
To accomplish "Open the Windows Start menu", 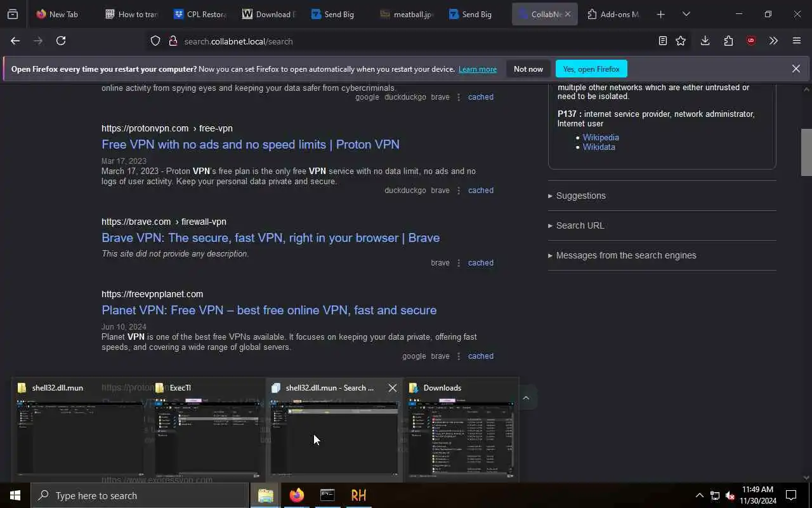I will pos(15,495).
